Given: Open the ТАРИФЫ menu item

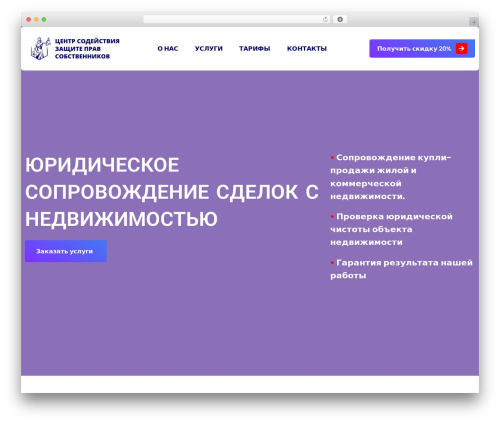Looking at the screenshot, I should coord(255,49).
